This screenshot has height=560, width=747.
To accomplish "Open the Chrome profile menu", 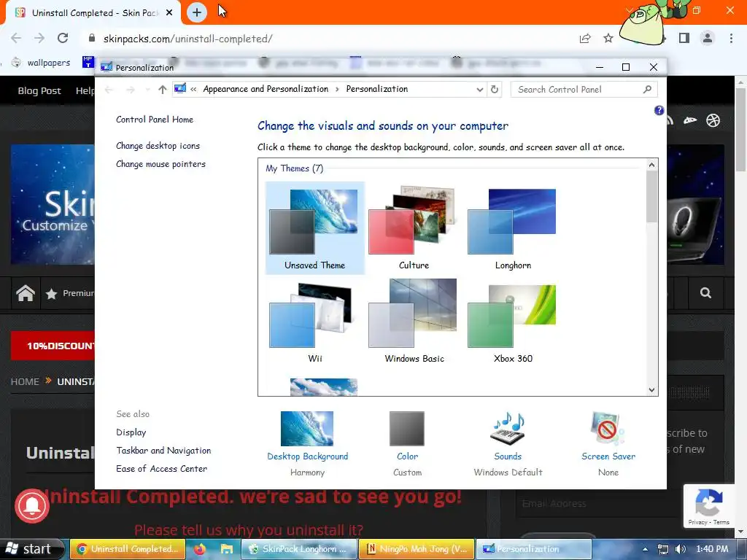I will (708, 38).
